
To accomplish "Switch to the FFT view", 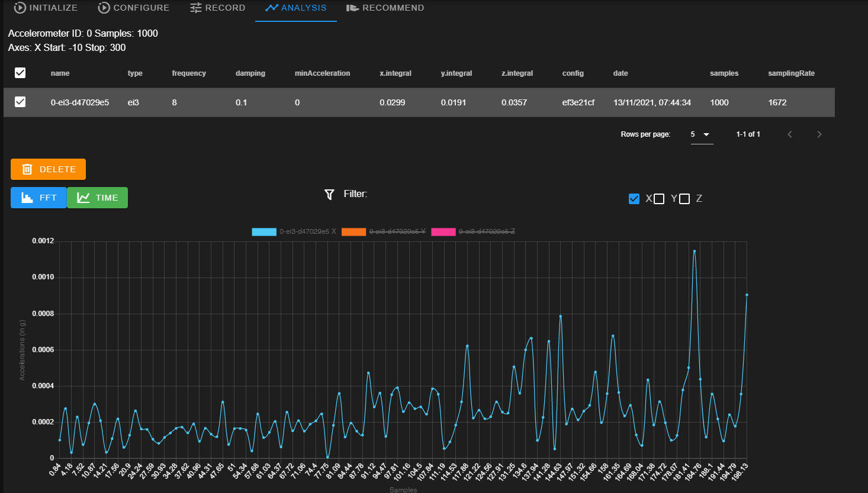I will [38, 198].
